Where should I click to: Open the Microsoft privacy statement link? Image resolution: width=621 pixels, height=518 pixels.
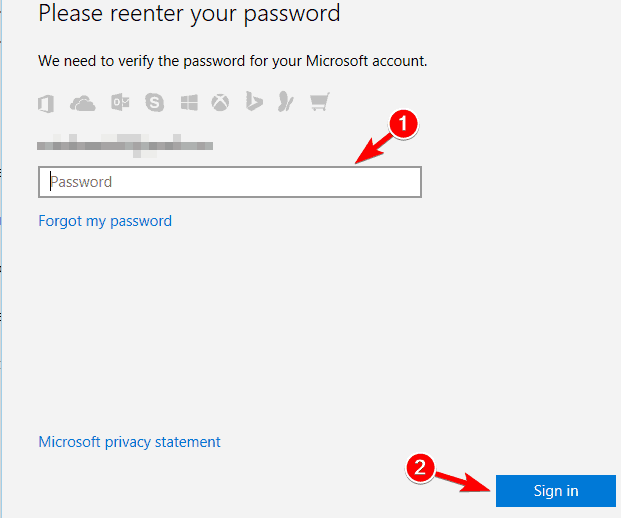pos(130,442)
